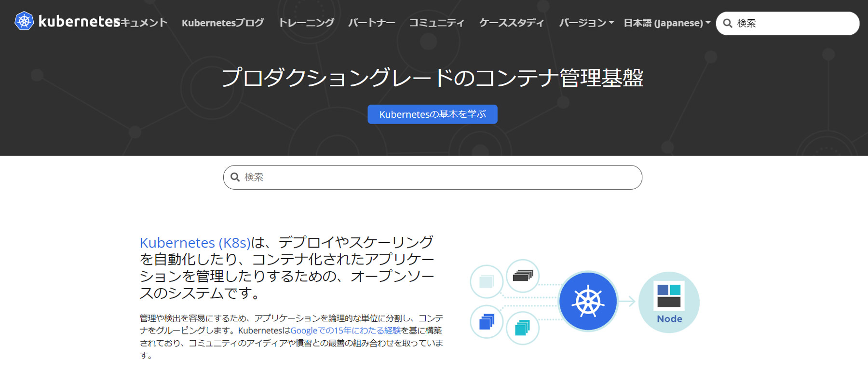Open Kubernetesブログ in the nav bar
Screen dimensions: 868x373
tap(223, 23)
